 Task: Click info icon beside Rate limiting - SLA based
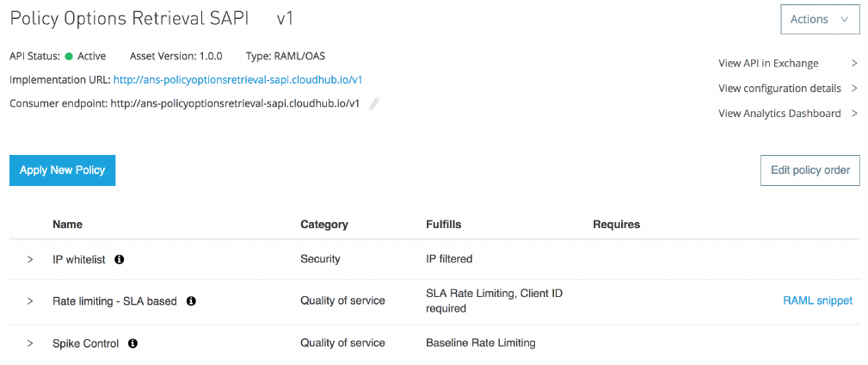191,301
